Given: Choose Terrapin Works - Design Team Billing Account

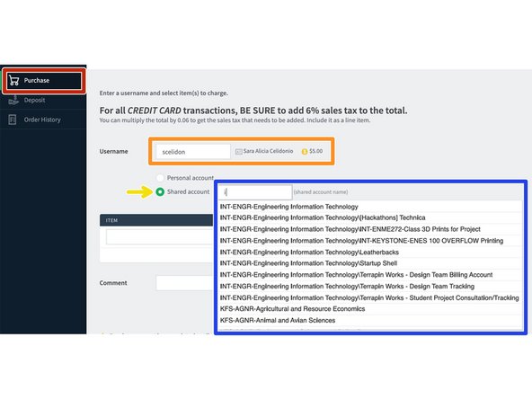Looking at the screenshot, I should [370, 275].
